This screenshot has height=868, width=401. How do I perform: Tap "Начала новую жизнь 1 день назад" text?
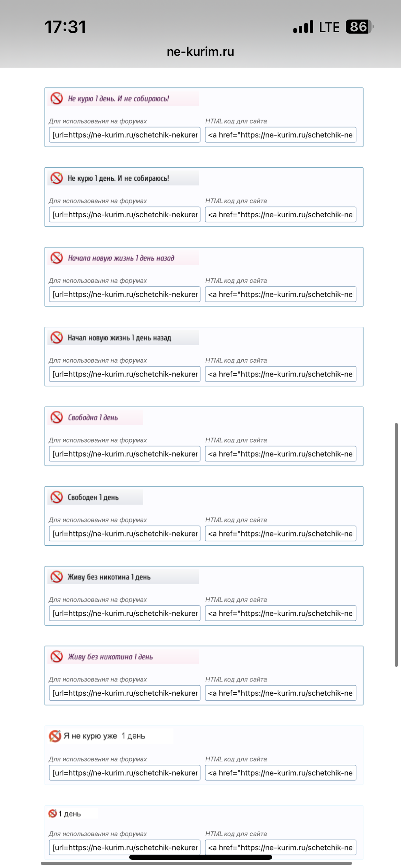click(x=121, y=258)
